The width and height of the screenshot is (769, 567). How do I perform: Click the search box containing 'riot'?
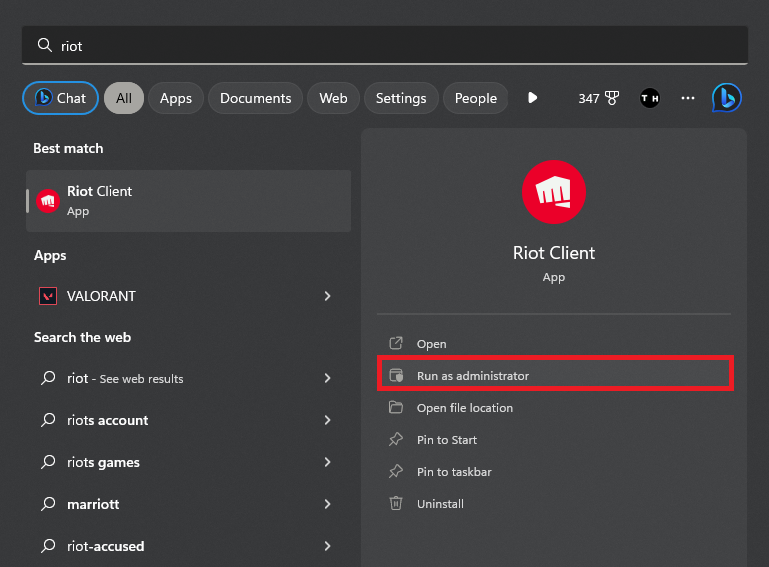[384, 46]
